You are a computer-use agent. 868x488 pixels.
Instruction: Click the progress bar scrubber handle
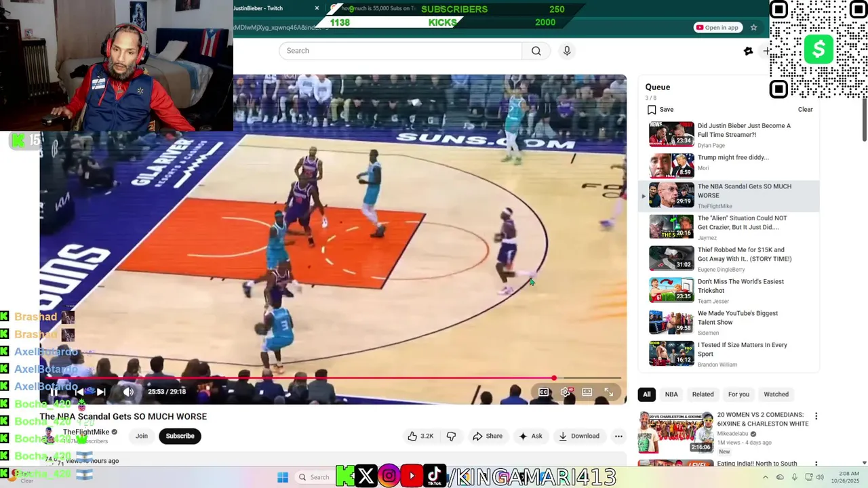point(554,378)
